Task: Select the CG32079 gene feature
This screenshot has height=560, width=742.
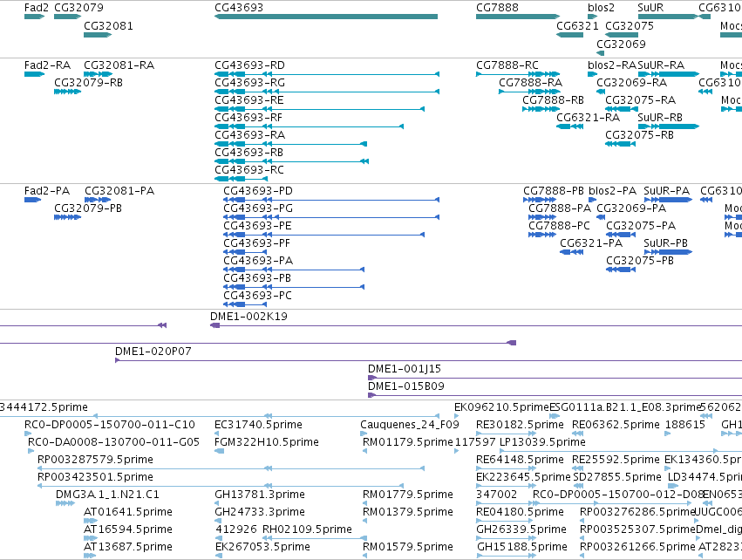Action: pos(67,17)
